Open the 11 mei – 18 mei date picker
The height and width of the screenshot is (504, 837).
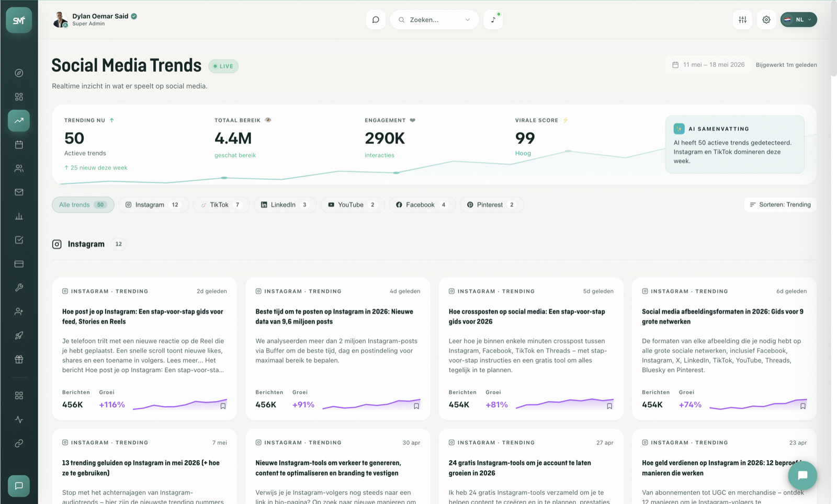coord(708,65)
